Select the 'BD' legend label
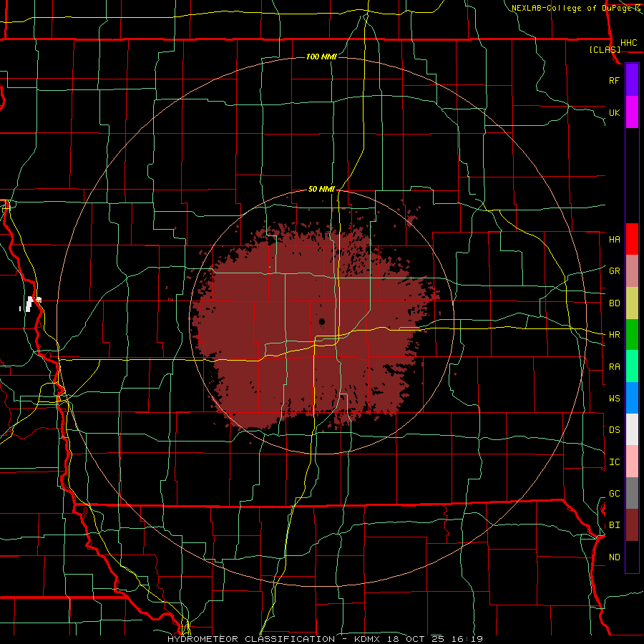The image size is (644, 644). click(614, 303)
